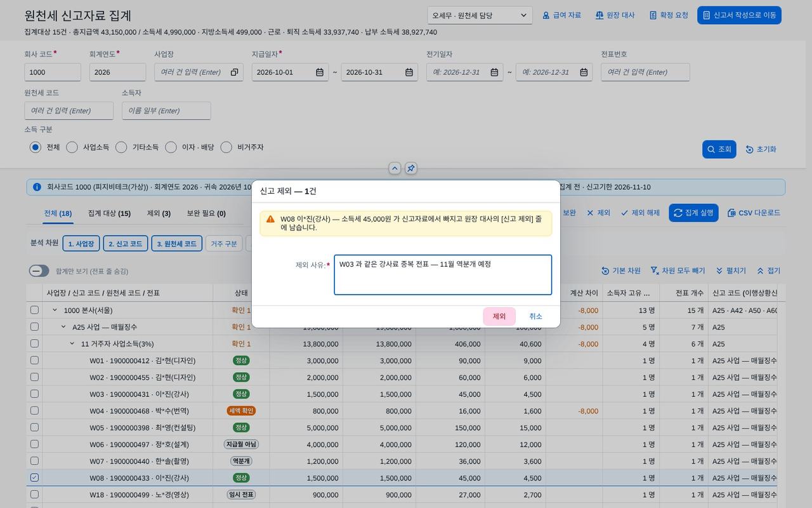Image resolution: width=812 pixels, height=508 pixels.
Task: Click the info icon in 회사코드 message strip
Action: pyautogui.click(x=37, y=187)
